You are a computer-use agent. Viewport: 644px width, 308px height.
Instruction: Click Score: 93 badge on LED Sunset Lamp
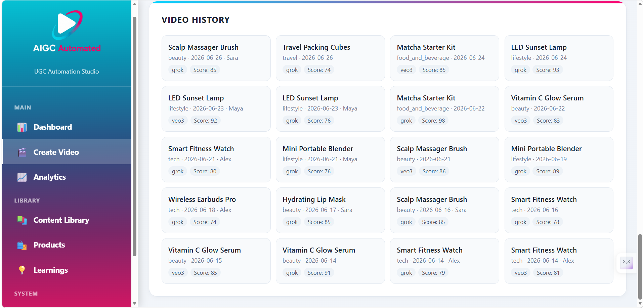click(548, 70)
